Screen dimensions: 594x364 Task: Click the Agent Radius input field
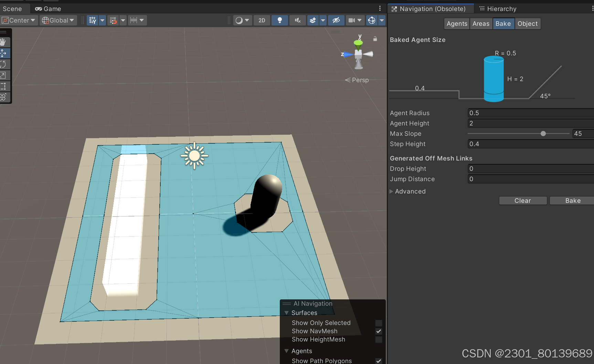coord(531,113)
